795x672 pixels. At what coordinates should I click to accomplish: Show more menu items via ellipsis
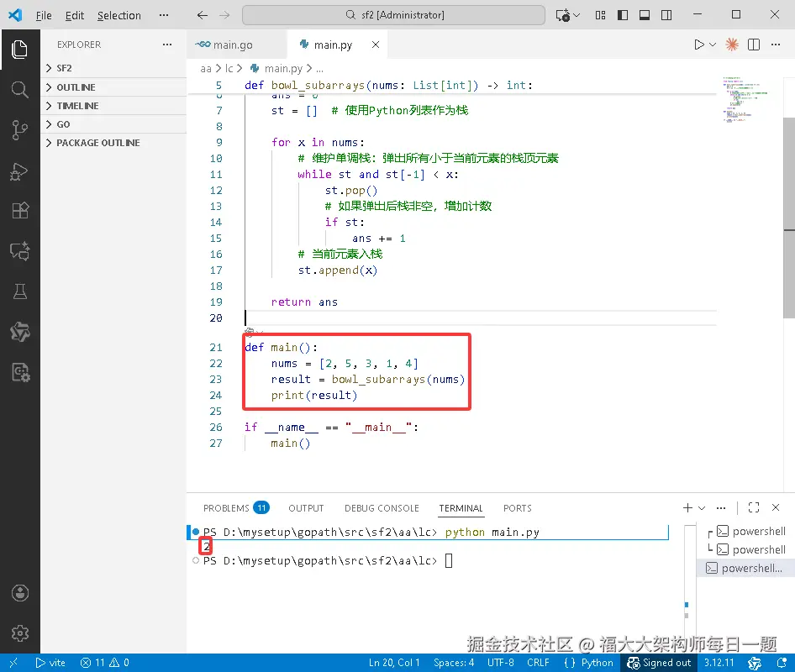(163, 15)
